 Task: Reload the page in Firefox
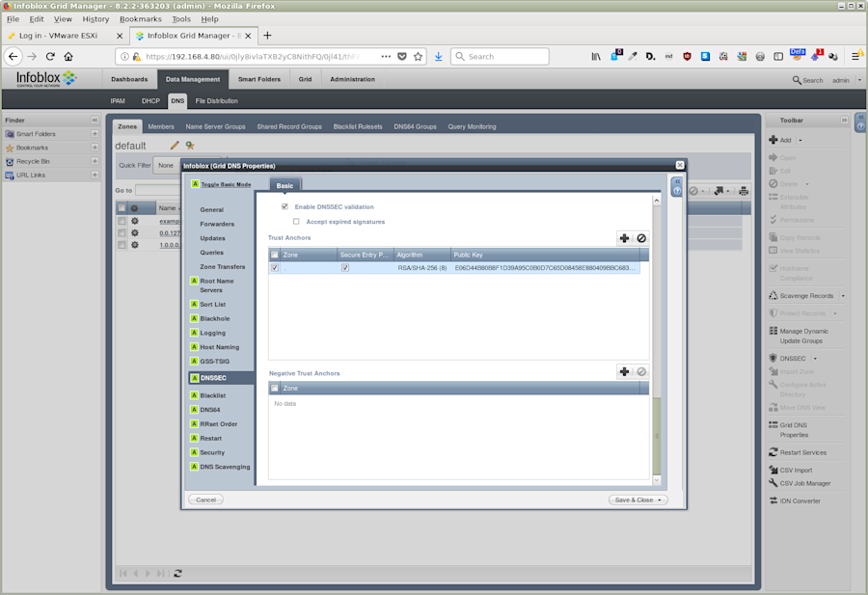pos(50,57)
